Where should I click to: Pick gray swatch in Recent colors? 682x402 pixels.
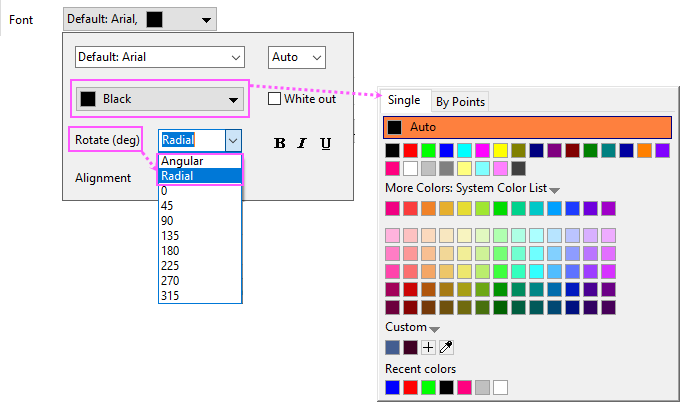(482, 387)
